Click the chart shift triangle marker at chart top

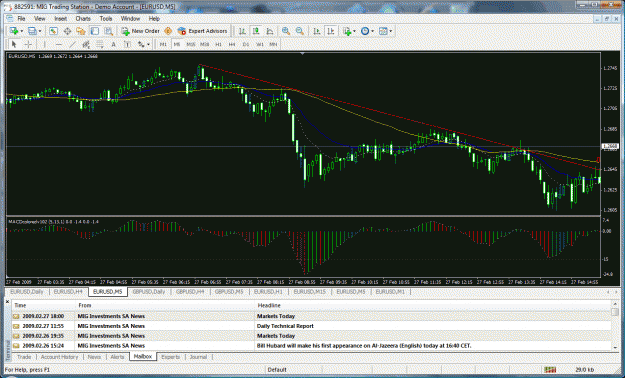(x=303, y=53)
